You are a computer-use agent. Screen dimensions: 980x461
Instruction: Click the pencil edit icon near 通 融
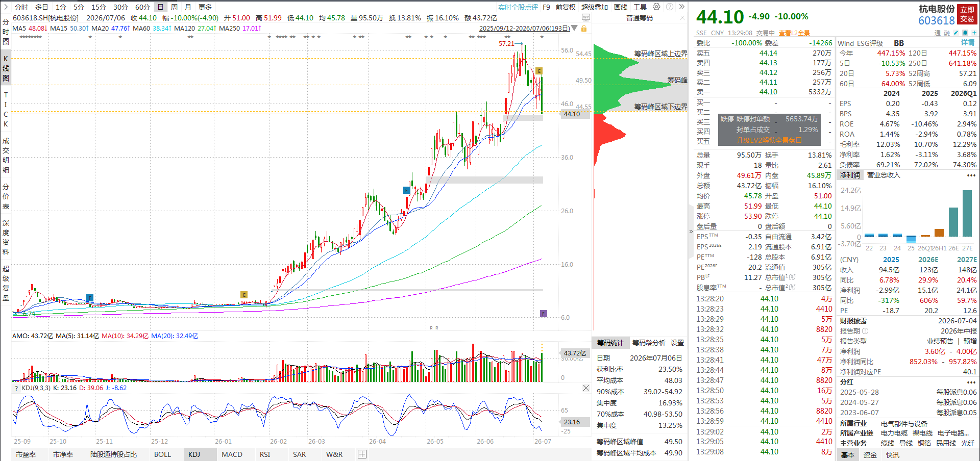tap(956, 33)
